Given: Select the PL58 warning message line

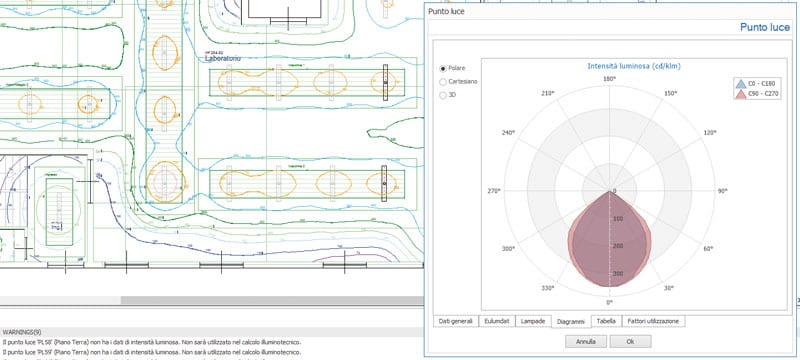Looking at the screenshot, I should tap(152, 342).
